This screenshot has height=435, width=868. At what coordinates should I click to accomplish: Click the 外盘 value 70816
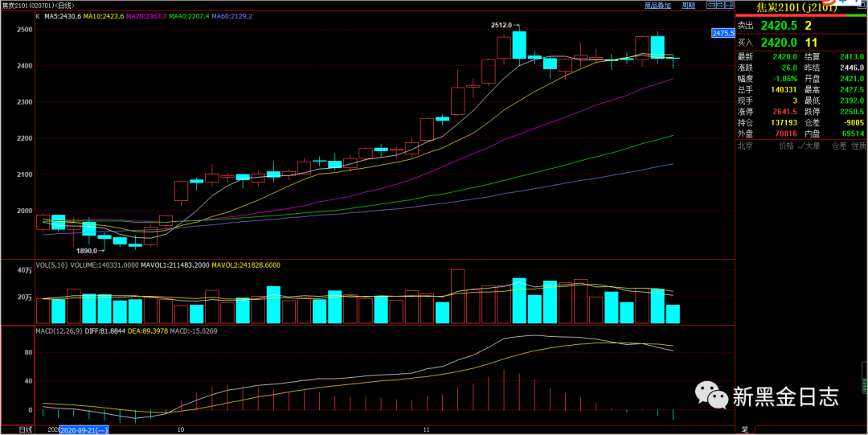785,134
